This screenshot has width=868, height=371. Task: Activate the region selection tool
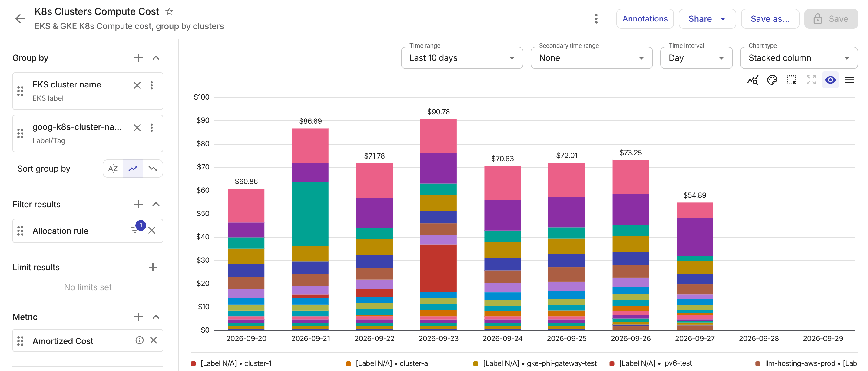click(791, 80)
